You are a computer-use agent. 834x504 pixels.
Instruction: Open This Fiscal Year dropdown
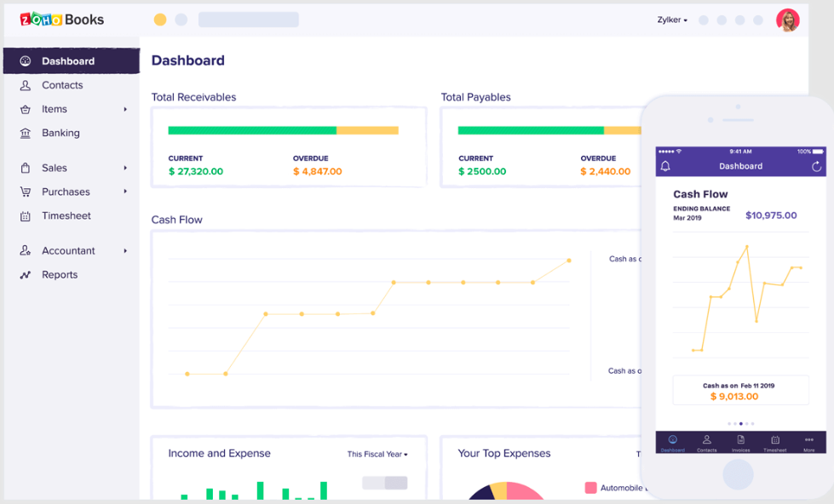(377, 454)
